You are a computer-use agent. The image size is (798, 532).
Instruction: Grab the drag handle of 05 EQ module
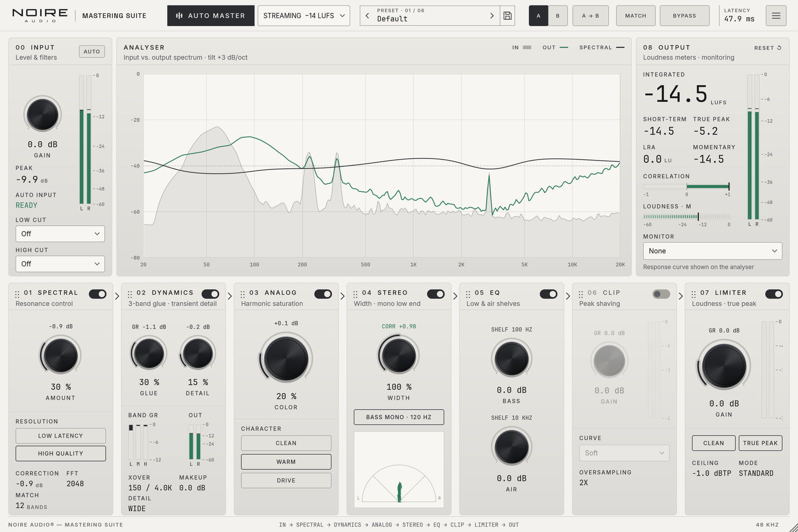[468, 294]
